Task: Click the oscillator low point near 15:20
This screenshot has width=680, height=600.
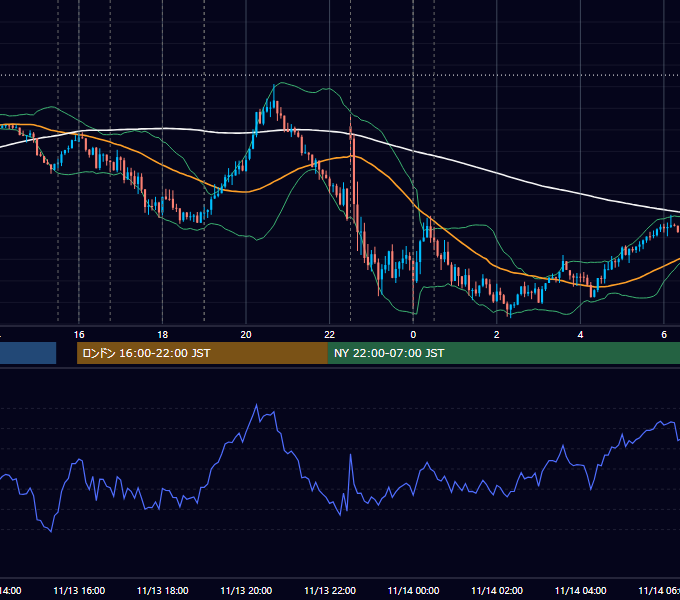Action: [x=51, y=531]
